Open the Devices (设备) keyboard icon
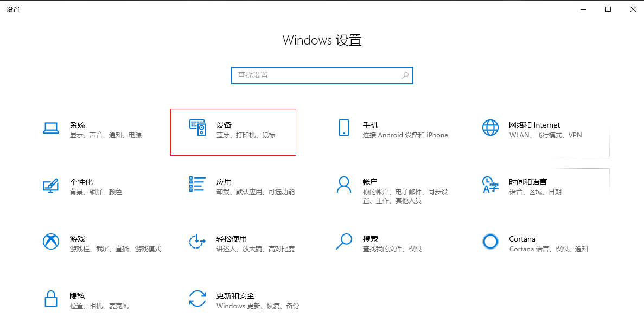This screenshot has width=644, height=324. click(197, 128)
